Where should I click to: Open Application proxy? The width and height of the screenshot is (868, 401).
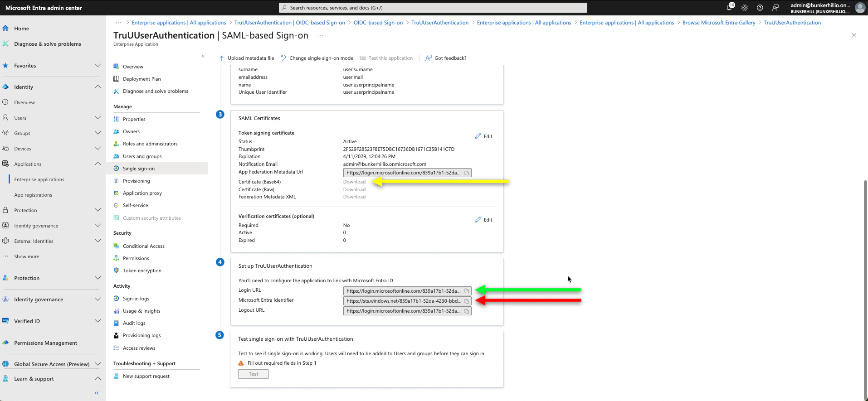pyautogui.click(x=142, y=193)
